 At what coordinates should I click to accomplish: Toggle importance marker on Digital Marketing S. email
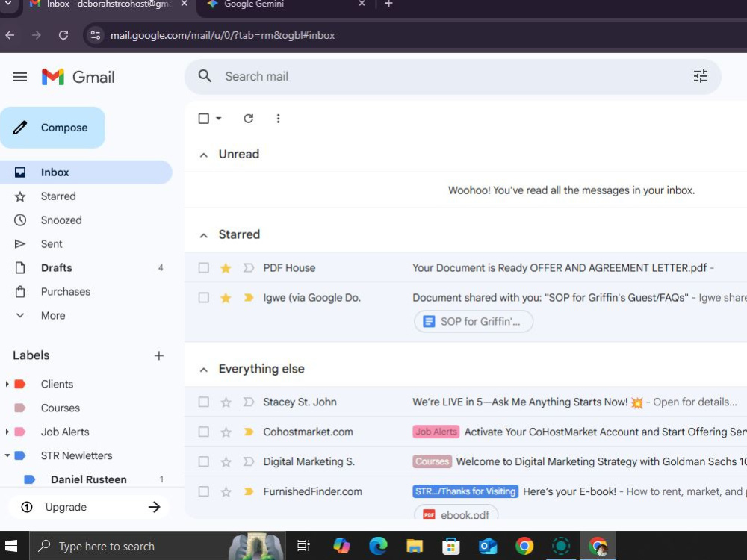(248, 461)
